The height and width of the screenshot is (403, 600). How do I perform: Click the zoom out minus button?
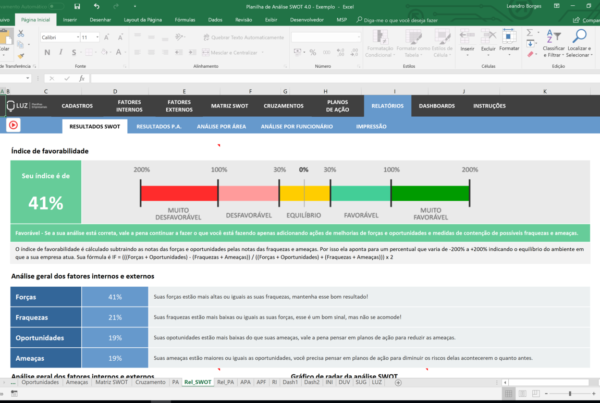(546, 393)
